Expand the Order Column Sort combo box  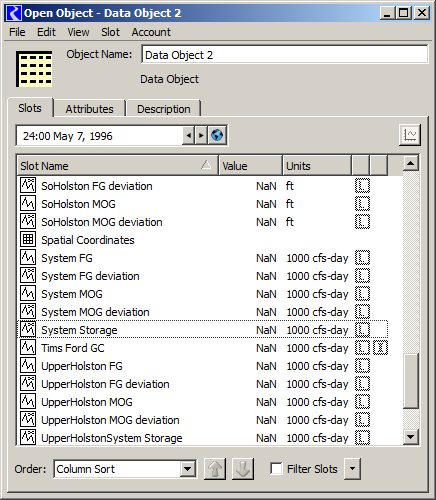[x=188, y=469]
